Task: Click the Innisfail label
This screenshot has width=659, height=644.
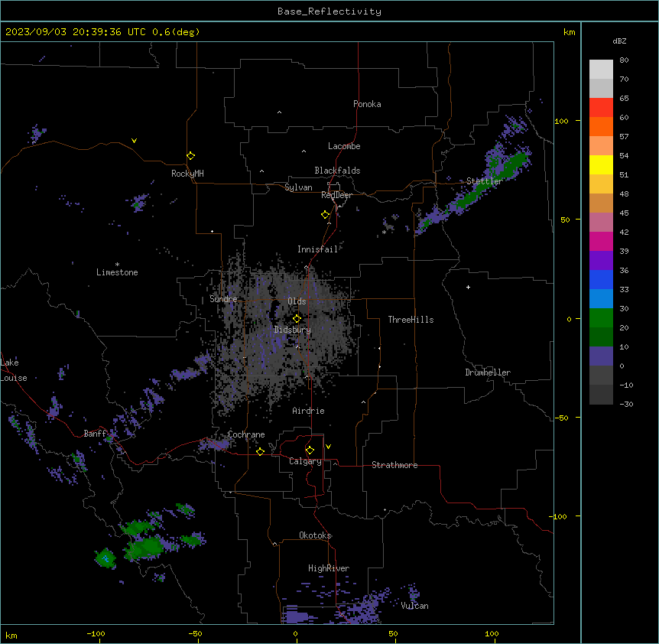Action: click(x=318, y=249)
